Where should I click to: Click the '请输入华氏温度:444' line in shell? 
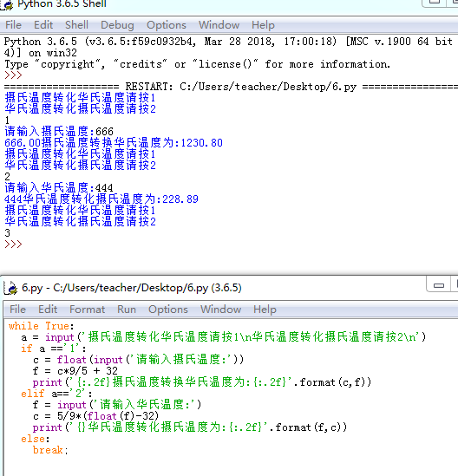tap(59, 188)
